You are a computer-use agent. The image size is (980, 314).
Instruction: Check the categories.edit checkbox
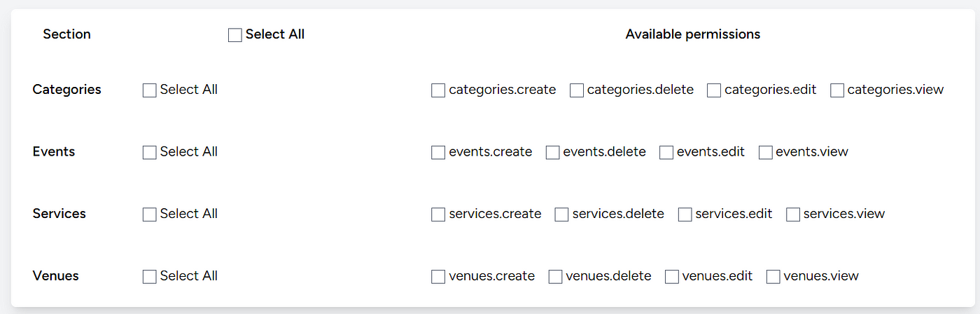(x=714, y=90)
